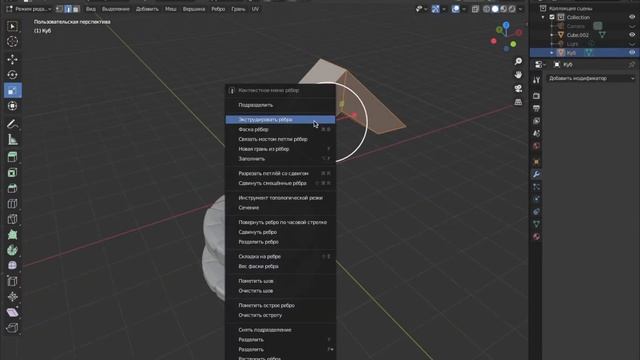The image size is (640, 360).
Task: Switch to material preview shading
Action: 504,9
